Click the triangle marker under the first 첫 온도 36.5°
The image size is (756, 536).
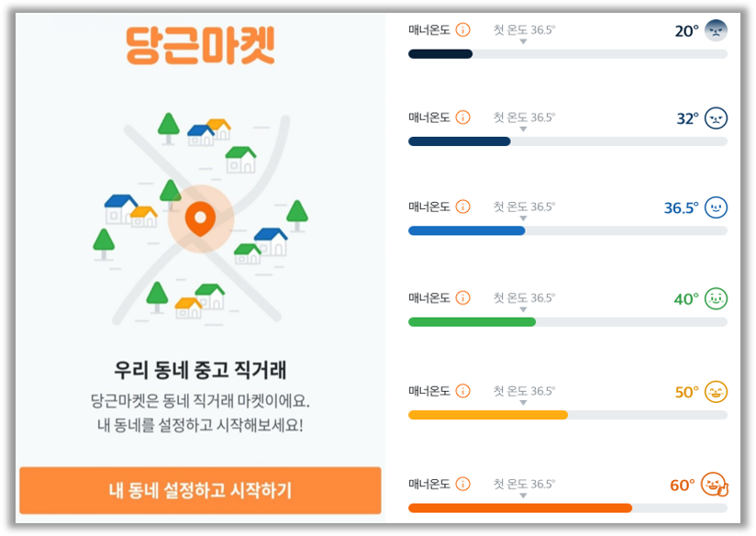tap(524, 39)
